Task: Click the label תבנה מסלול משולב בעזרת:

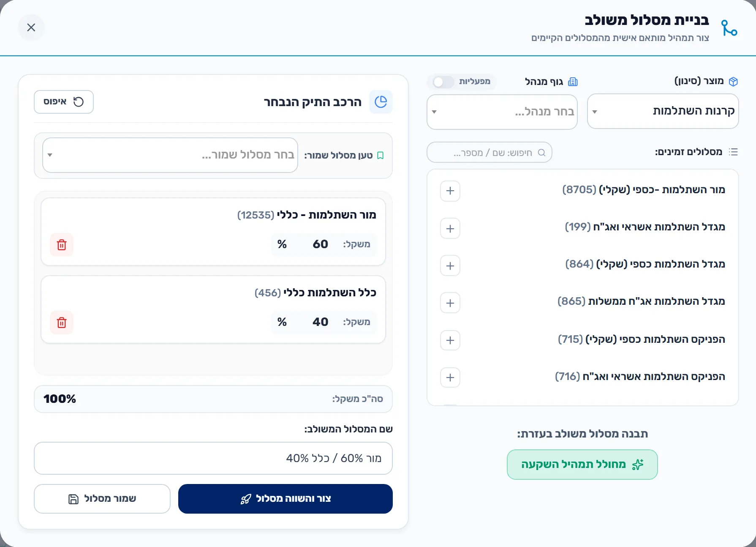Action: (x=582, y=434)
